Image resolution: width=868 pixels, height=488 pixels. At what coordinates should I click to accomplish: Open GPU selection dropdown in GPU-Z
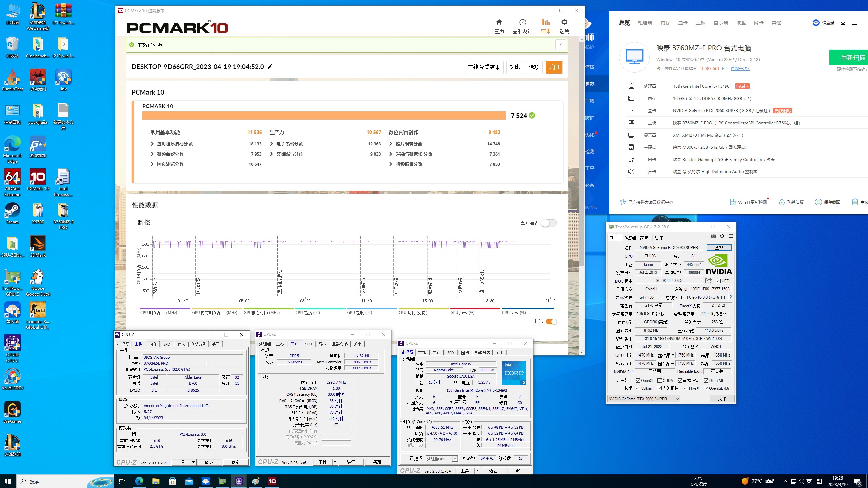click(644, 399)
